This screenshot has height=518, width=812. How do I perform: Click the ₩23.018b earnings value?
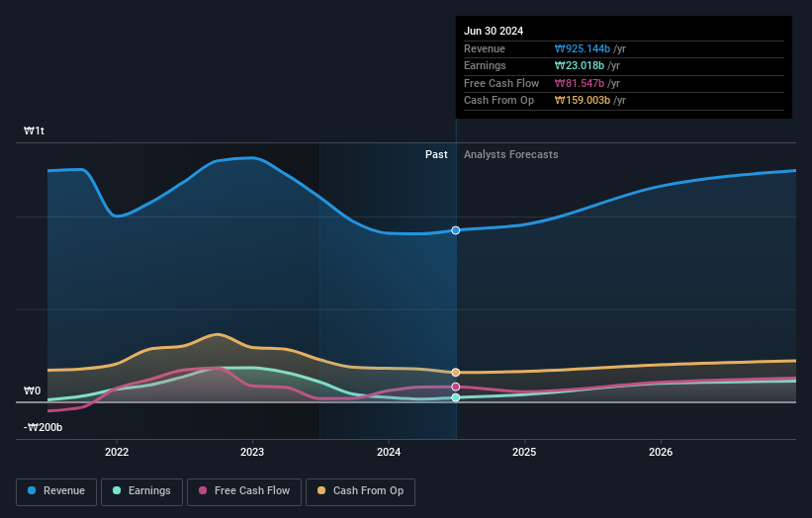[x=579, y=65]
